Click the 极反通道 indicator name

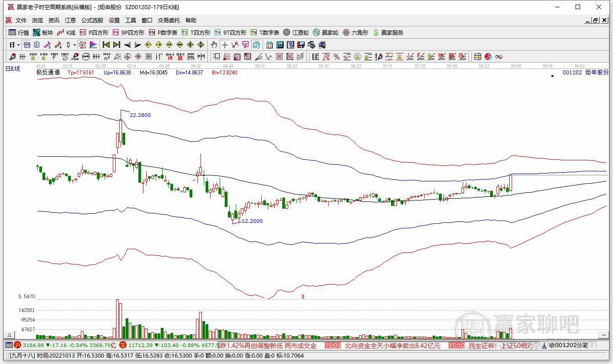[48, 73]
